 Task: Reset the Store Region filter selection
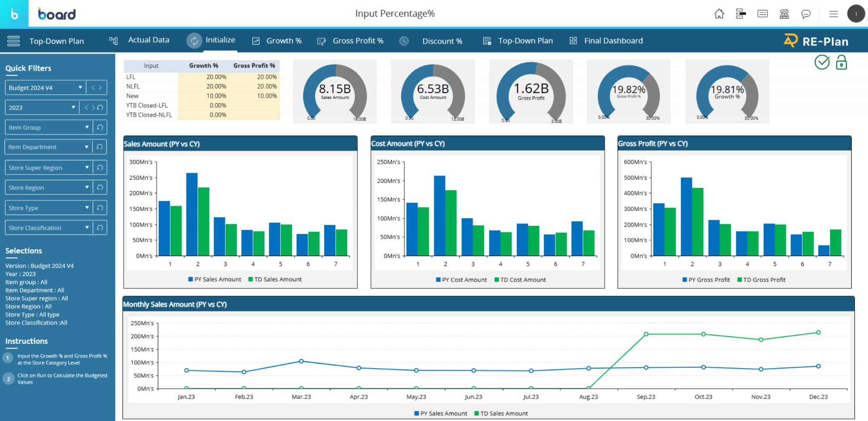tap(100, 187)
